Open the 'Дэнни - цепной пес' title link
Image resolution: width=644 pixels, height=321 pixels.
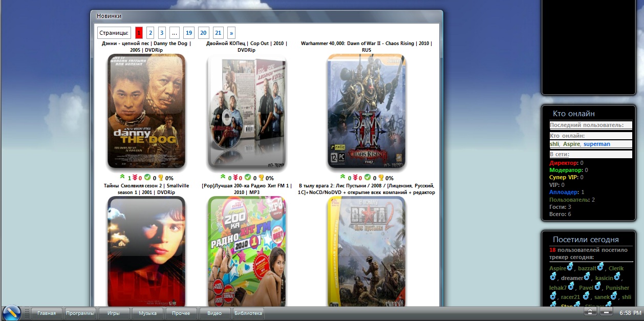coord(146,47)
